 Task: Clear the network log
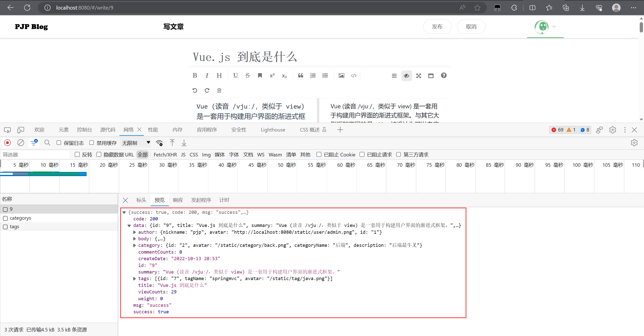[x=21, y=143]
